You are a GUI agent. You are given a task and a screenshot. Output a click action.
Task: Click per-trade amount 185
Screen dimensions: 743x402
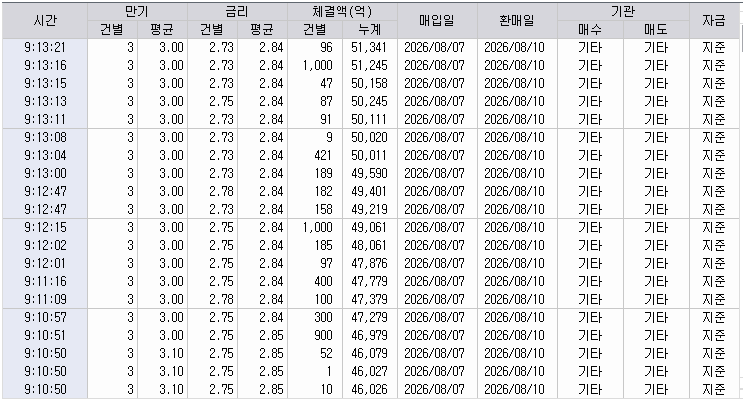pyautogui.click(x=323, y=246)
